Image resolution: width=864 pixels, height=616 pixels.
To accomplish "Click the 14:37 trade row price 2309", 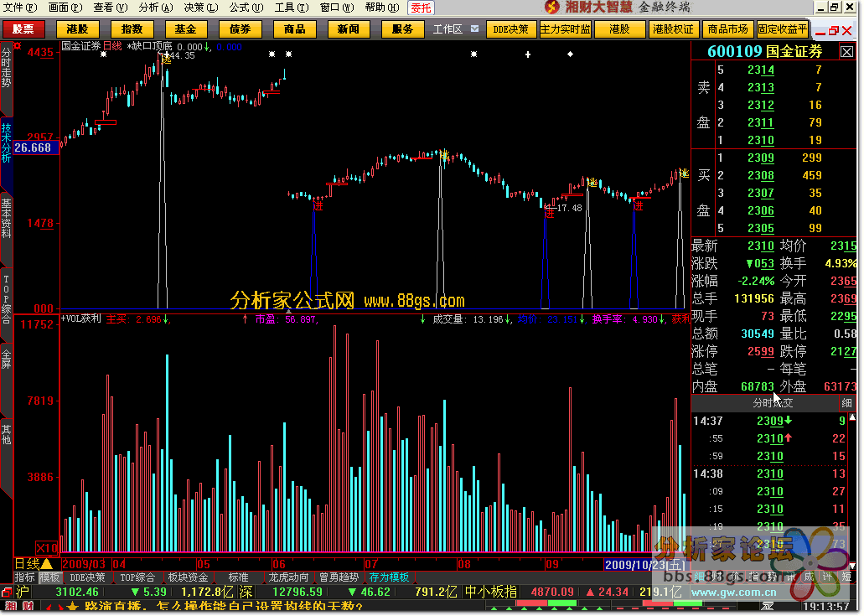I will [x=769, y=421].
